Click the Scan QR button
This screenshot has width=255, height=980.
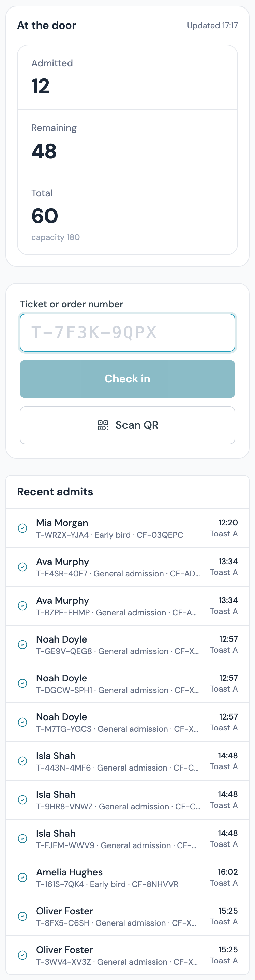[127, 425]
